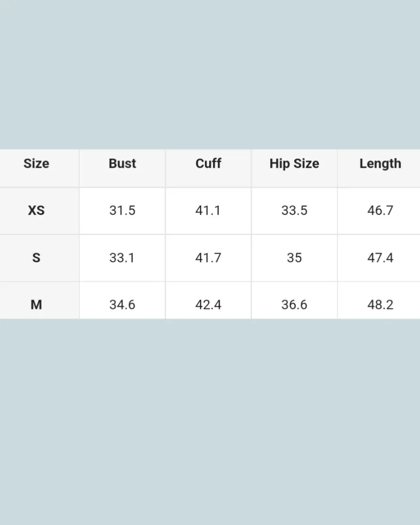Click the Cuff column header

[208, 164]
